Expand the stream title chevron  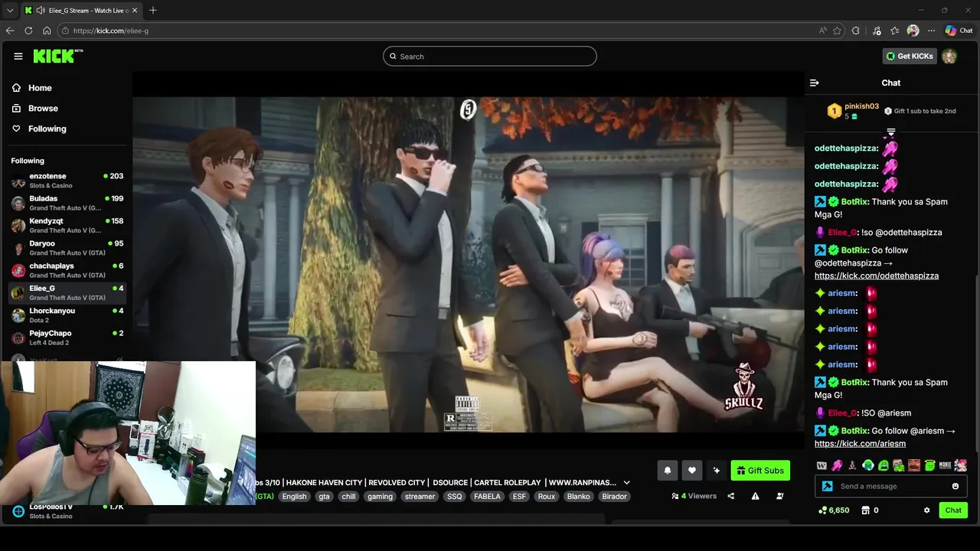pyautogui.click(x=626, y=483)
